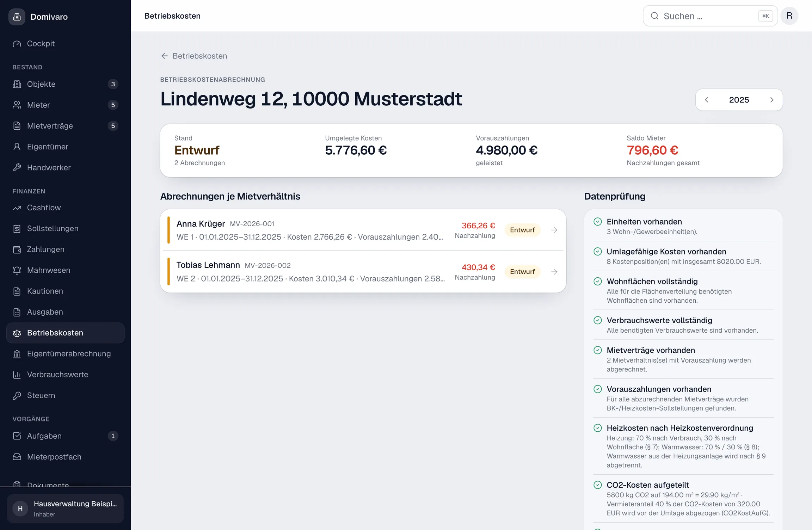Click the contract number MV-2026-001
Screen dimensions: 812x530
click(252, 224)
